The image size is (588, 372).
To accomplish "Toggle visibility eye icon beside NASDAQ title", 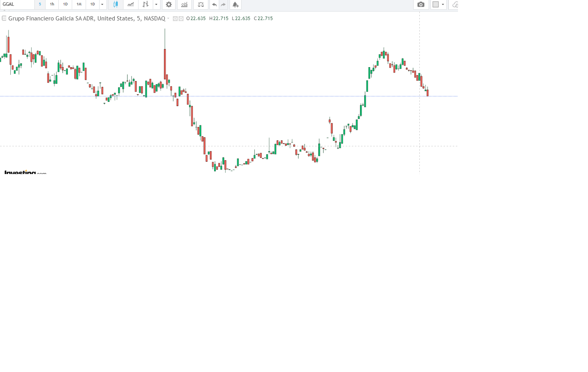I will pos(175,19).
